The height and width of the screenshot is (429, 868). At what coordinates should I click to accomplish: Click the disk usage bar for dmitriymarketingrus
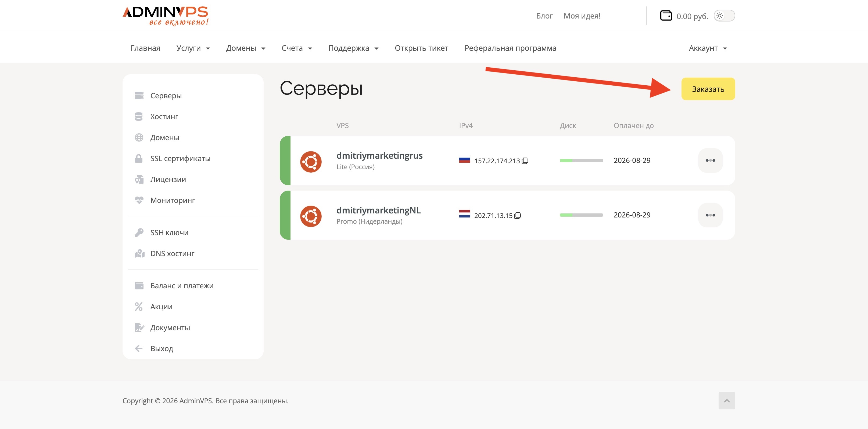click(581, 161)
